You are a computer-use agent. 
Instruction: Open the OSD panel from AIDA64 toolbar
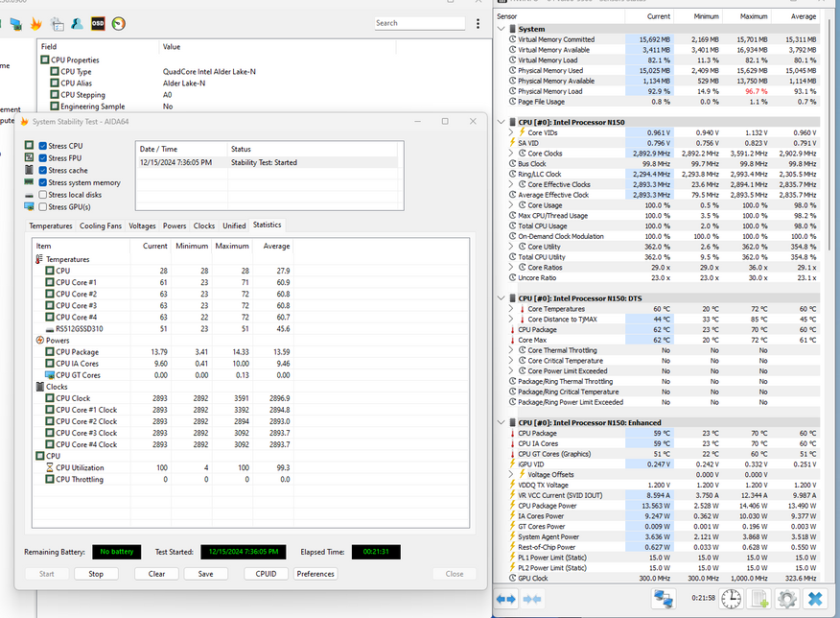(x=98, y=23)
